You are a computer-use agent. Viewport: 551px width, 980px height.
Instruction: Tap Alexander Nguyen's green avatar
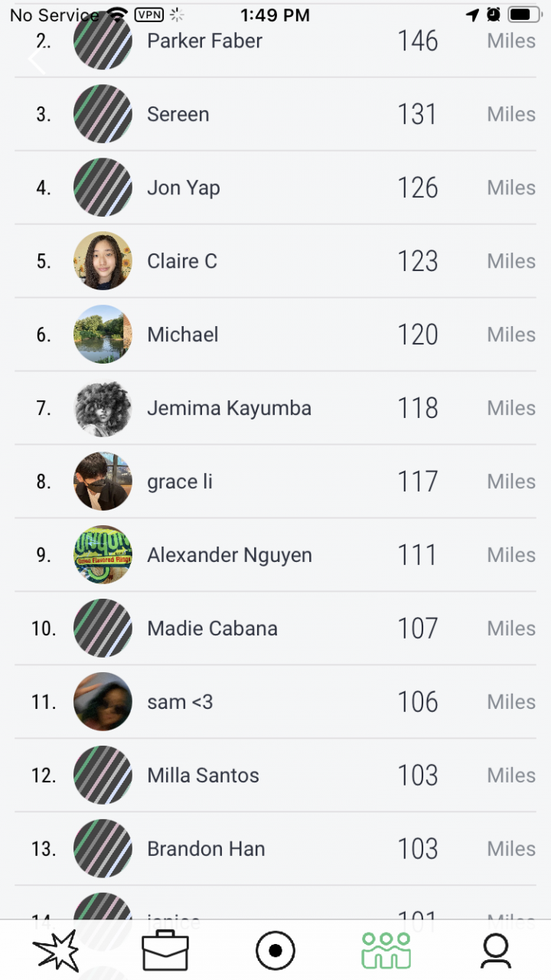click(x=103, y=555)
